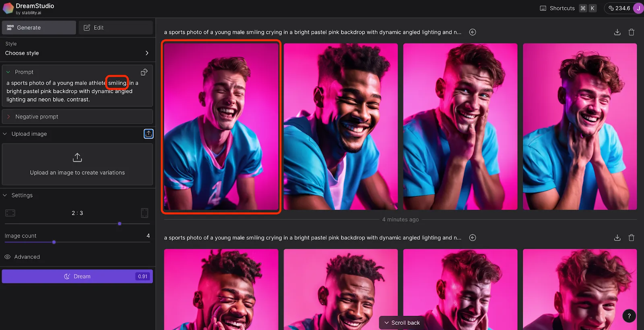
Task: Click the credits balance 234.6 indicator
Action: (x=619, y=8)
